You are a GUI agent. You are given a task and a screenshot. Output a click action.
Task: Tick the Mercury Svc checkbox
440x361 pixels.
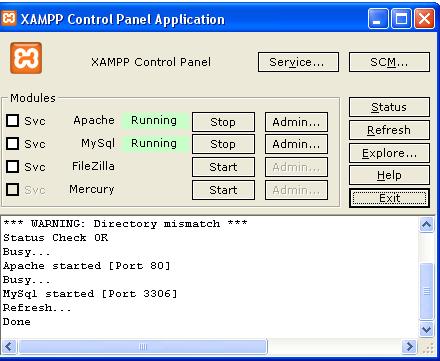[x=13, y=189]
